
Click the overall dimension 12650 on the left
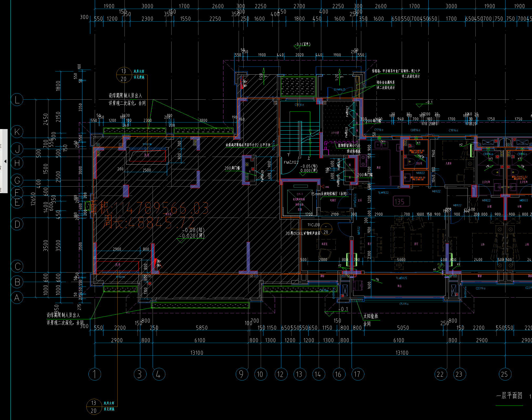(33, 199)
